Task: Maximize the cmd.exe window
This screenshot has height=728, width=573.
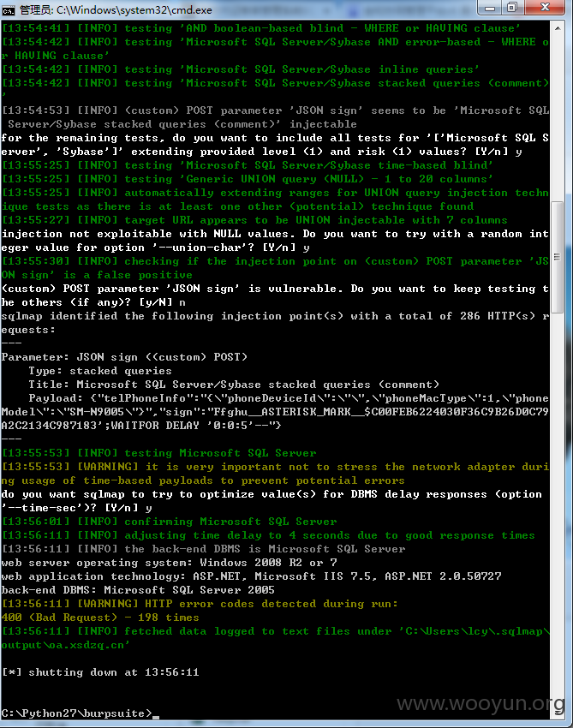Action: pyautogui.click(x=512, y=8)
